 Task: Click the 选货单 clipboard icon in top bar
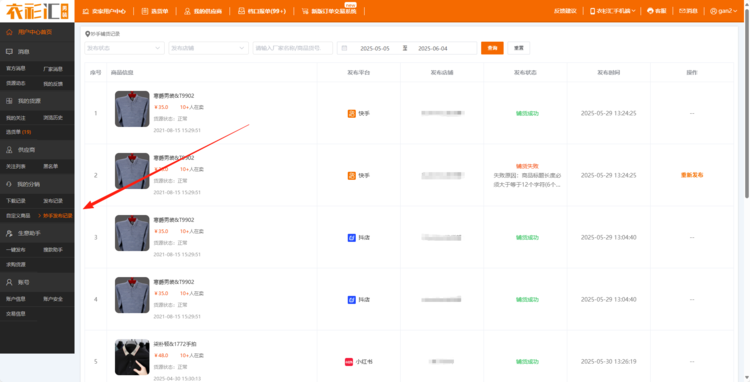pyautogui.click(x=145, y=11)
